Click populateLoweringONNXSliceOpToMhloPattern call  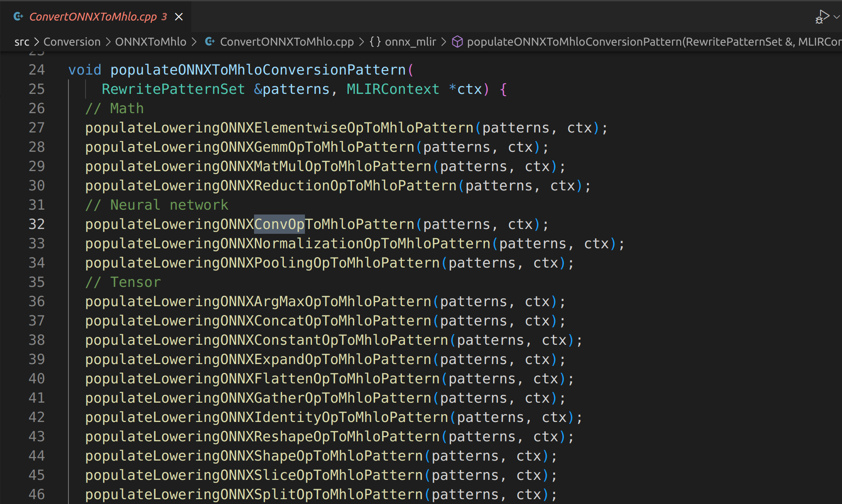pos(254,475)
